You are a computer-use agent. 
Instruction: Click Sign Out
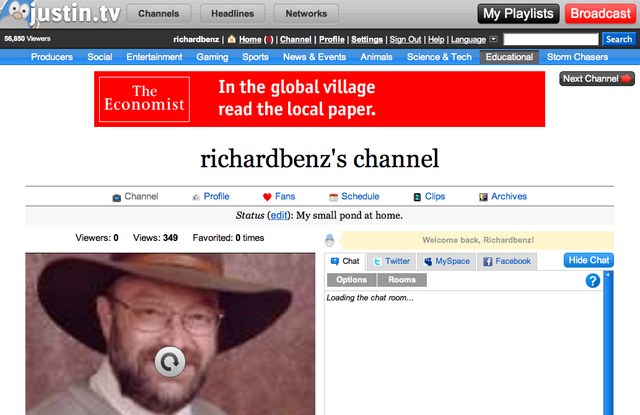(405, 40)
